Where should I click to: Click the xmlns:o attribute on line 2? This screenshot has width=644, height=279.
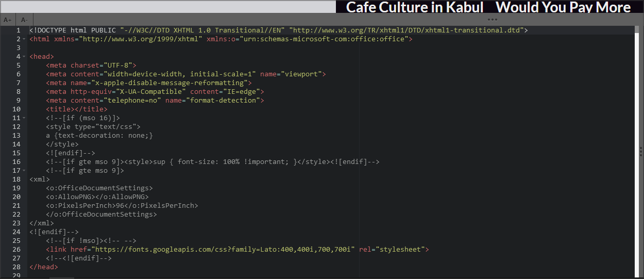(x=307, y=39)
